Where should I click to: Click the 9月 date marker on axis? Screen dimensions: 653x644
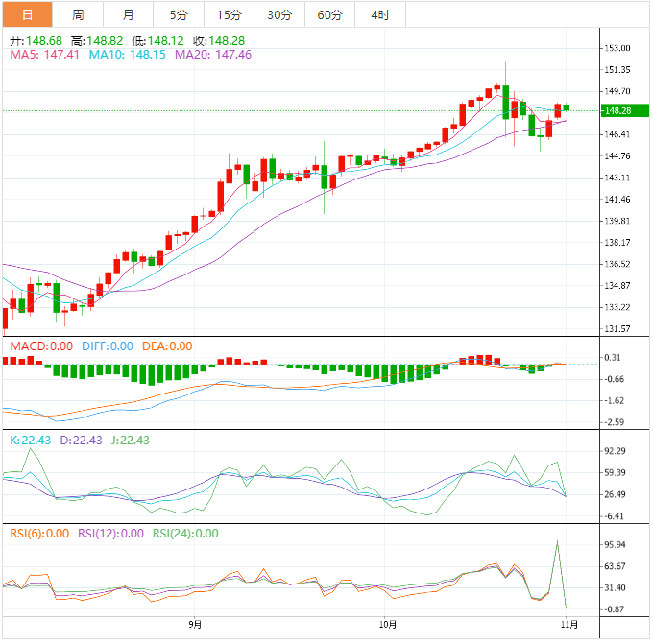click(x=195, y=624)
